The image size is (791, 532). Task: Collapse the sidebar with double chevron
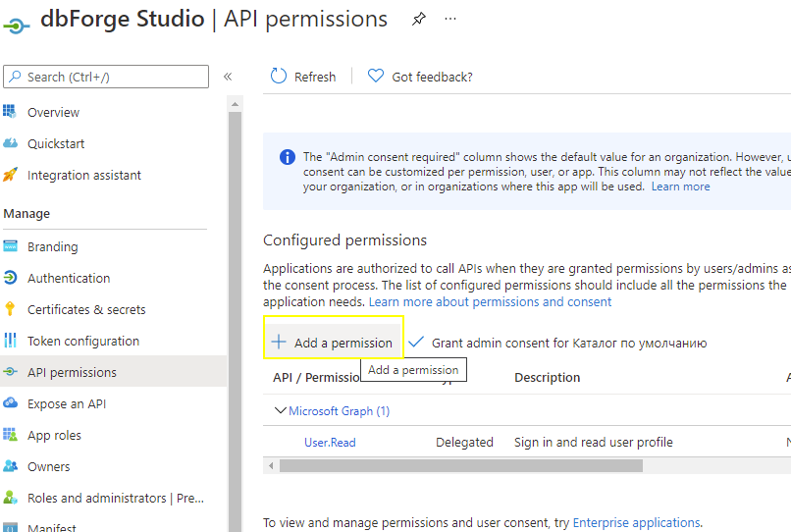228,77
